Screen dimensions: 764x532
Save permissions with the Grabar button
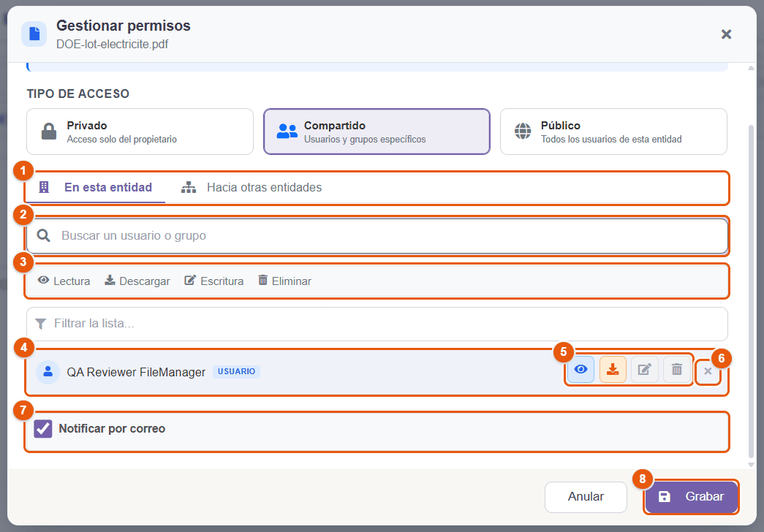pos(691,496)
